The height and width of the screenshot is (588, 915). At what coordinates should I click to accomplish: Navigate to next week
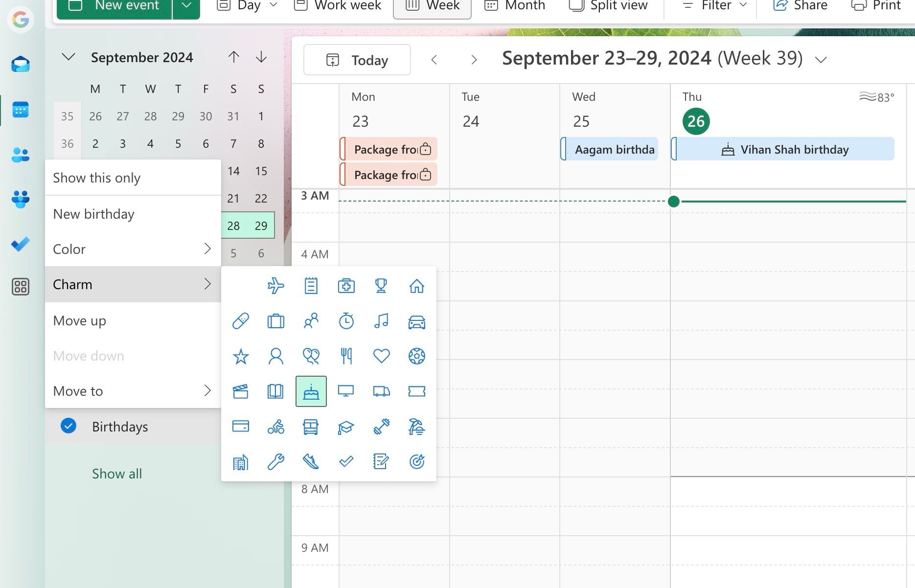(x=474, y=60)
